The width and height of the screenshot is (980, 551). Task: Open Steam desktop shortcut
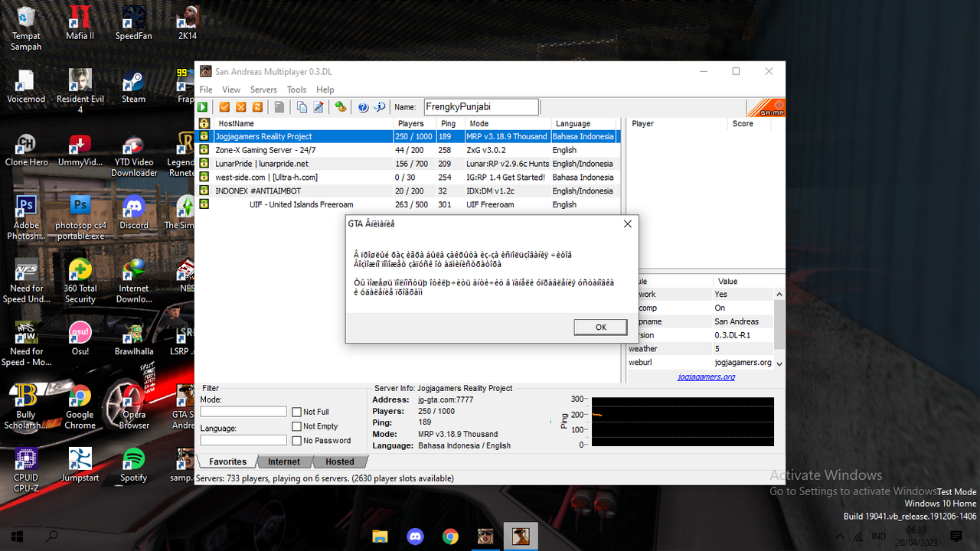[x=134, y=87]
